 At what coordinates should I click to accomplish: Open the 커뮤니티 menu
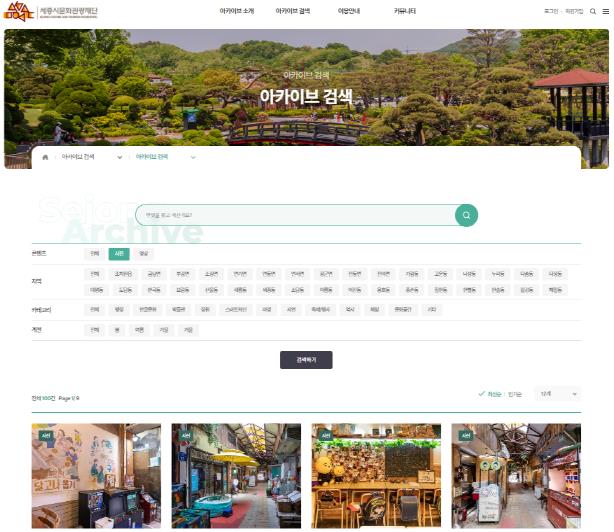(x=404, y=11)
